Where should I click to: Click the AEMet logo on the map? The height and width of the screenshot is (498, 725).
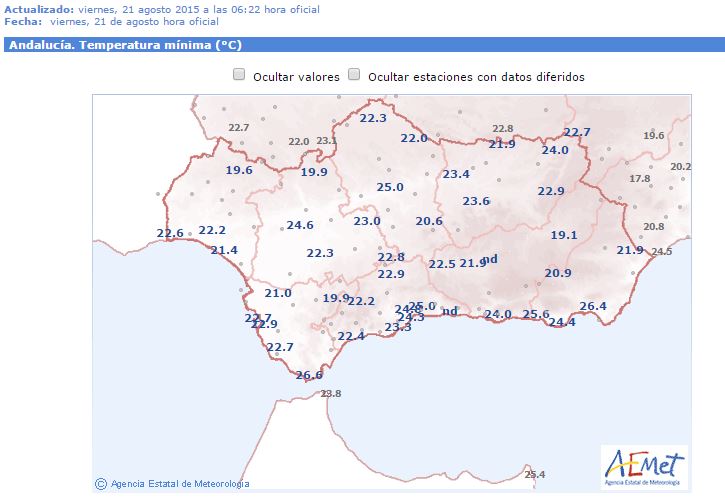point(643,467)
